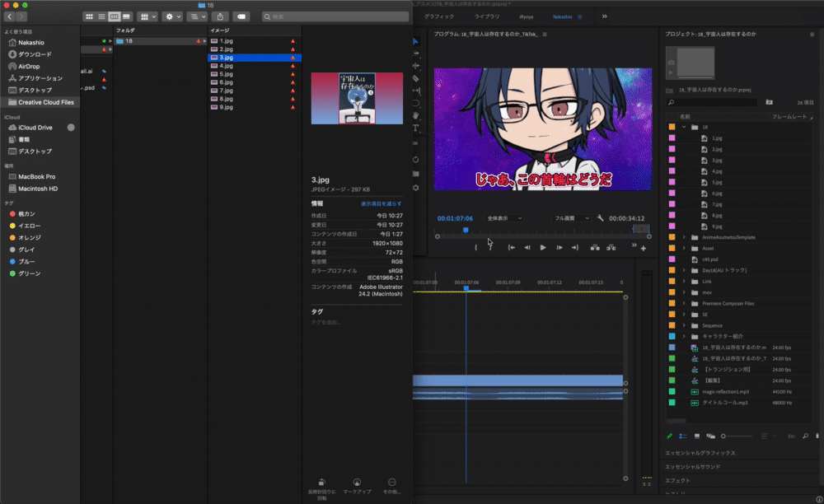This screenshot has width=824, height=504.
Task: Click label color swatch of タイトルコール.mp3
Action: 672,403
